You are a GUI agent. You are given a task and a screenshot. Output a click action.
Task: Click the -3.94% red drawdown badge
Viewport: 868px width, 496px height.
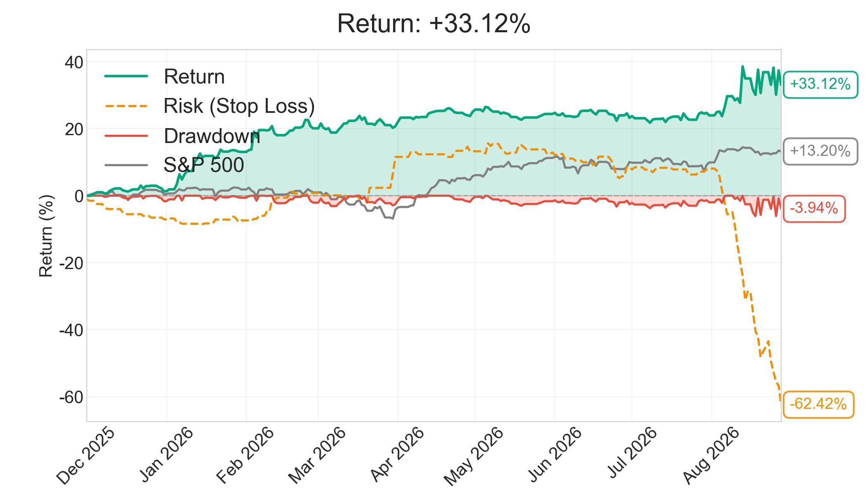(814, 208)
